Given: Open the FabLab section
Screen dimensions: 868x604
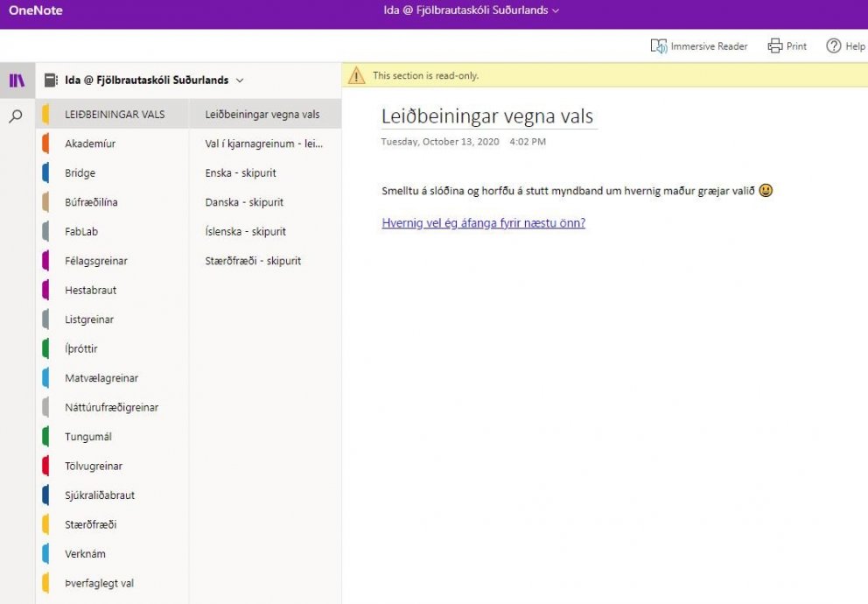Looking at the screenshot, I should click(80, 231).
